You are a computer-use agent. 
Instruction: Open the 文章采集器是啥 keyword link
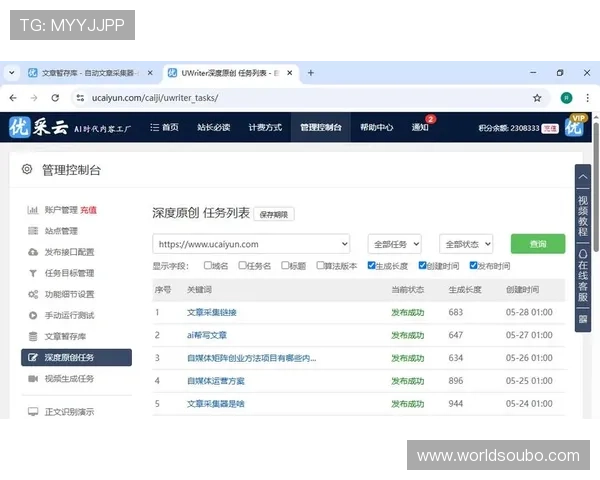(x=215, y=403)
